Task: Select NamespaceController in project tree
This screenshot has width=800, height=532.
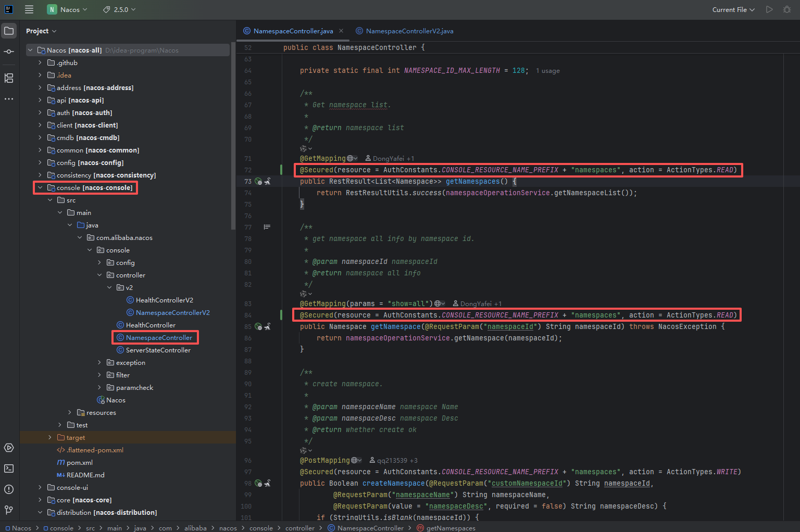Action: coord(154,338)
